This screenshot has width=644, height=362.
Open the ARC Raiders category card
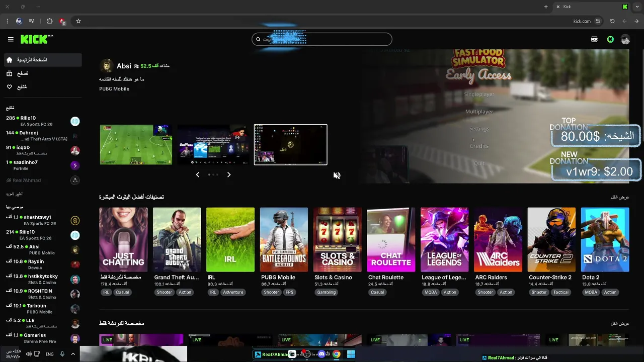click(x=498, y=240)
